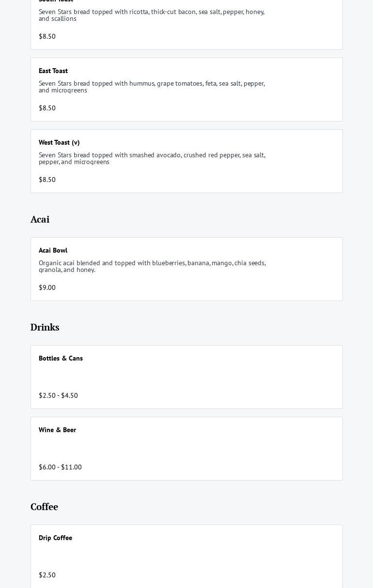This screenshot has height=588, width=373.
Task: Open the Bottles & Cans item
Action: tap(61, 358)
